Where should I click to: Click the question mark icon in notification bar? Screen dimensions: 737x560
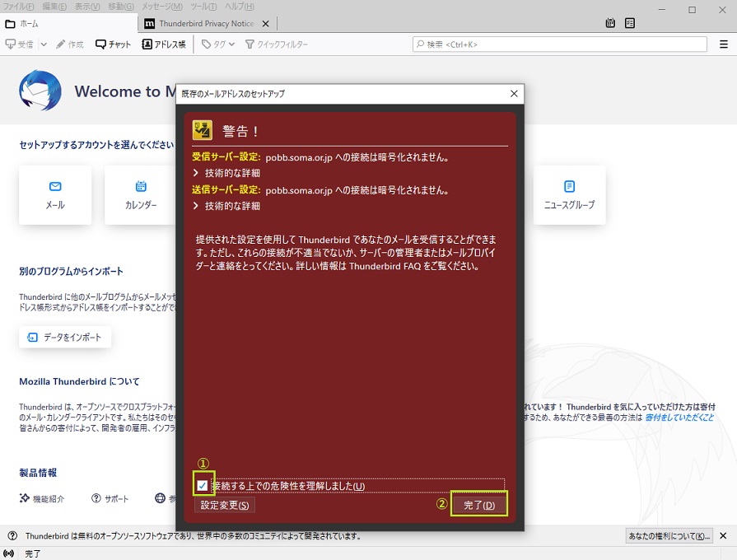[x=12, y=535]
